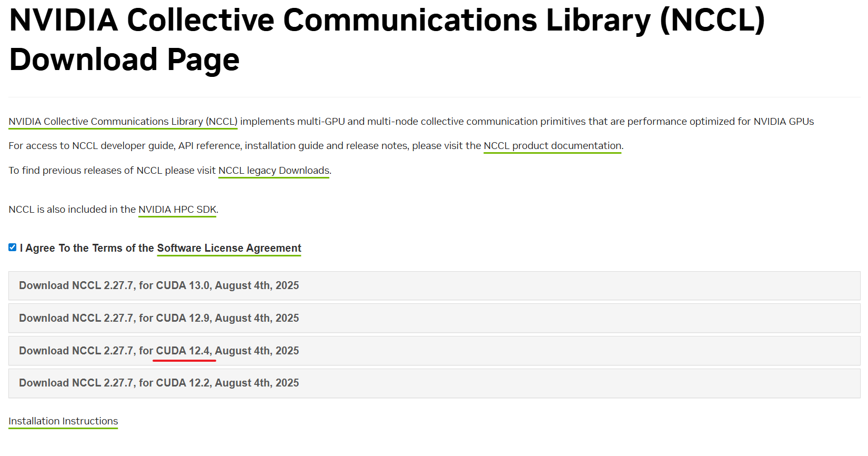Click the 'NCCL is also included in the' text
This screenshot has height=456, width=868.
[72, 210]
